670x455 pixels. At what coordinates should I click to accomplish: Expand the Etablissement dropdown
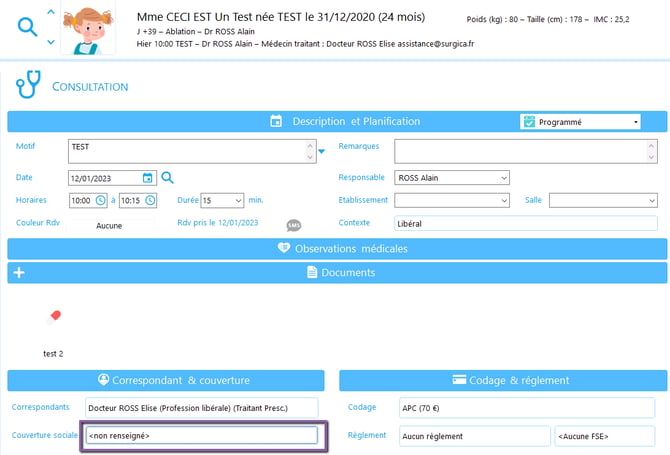click(x=452, y=200)
